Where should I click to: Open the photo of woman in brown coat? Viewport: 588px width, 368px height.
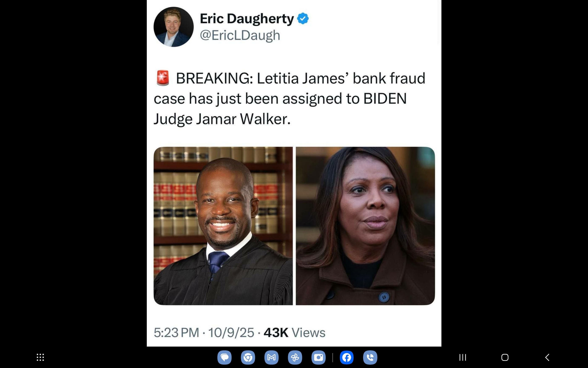(x=365, y=226)
